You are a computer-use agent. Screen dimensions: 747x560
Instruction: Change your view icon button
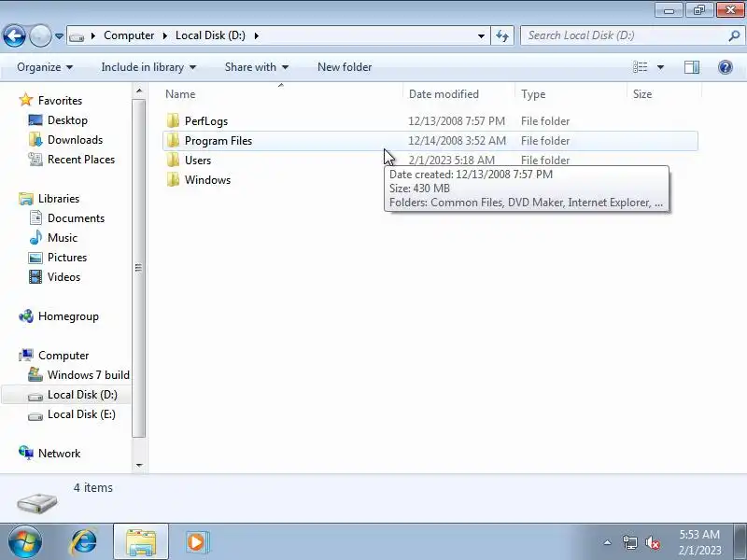click(x=640, y=67)
